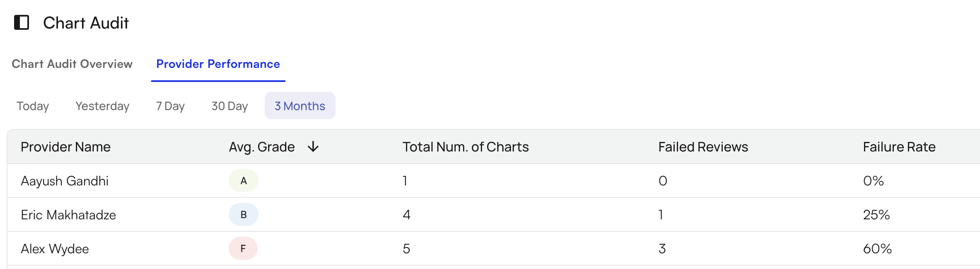Click Alex Wydee's grade F badge
This screenshot has width=980, height=269.
tap(243, 248)
